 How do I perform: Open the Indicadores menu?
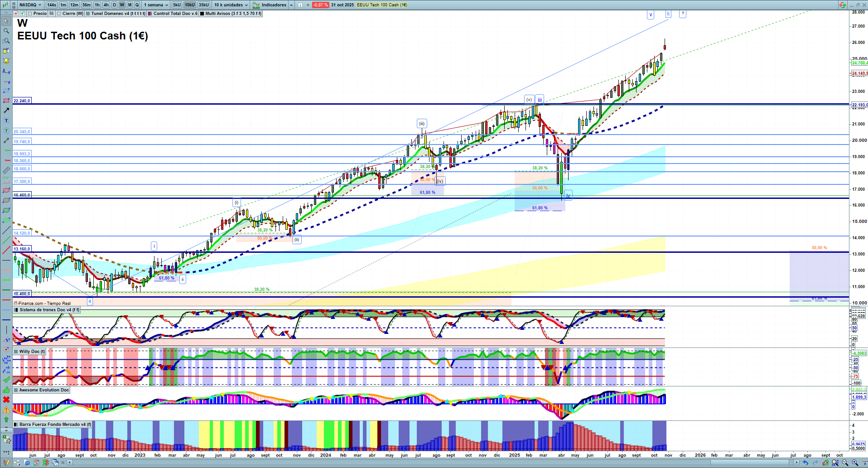coord(270,5)
